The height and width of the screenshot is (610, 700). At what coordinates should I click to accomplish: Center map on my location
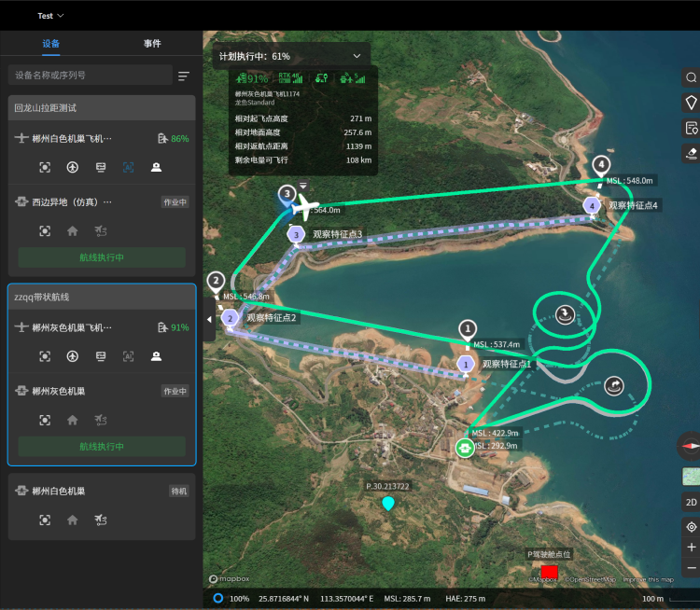point(691,527)
